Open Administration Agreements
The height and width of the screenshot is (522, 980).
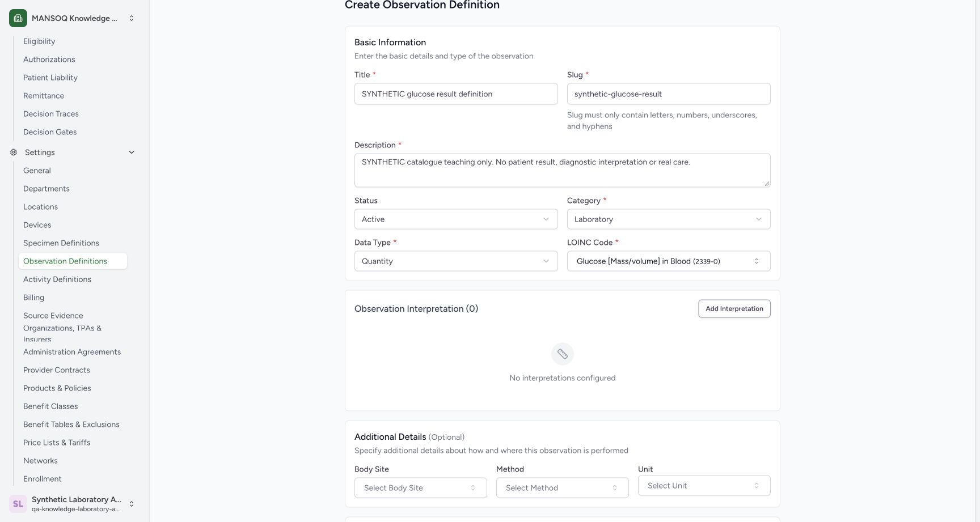pyautogui.click(x=72, y=352)
